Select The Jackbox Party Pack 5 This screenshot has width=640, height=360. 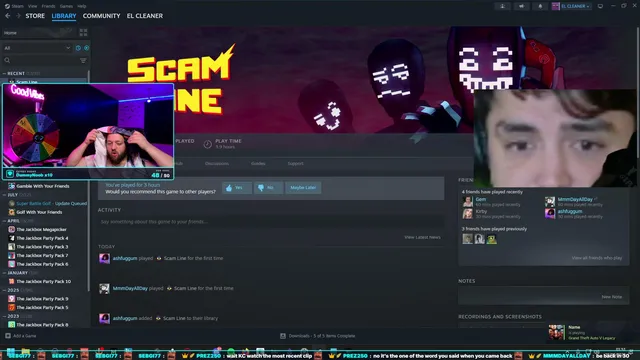point(42,307)
